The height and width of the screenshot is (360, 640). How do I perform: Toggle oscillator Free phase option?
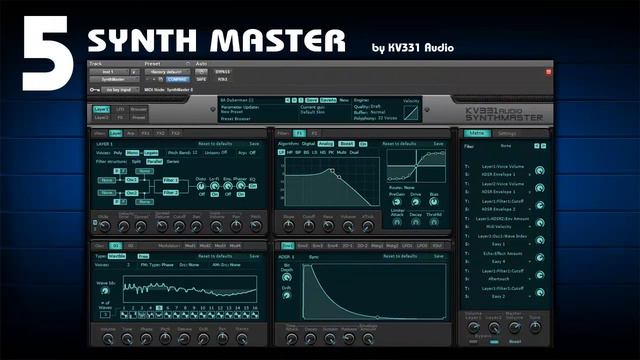coord(143,256)
